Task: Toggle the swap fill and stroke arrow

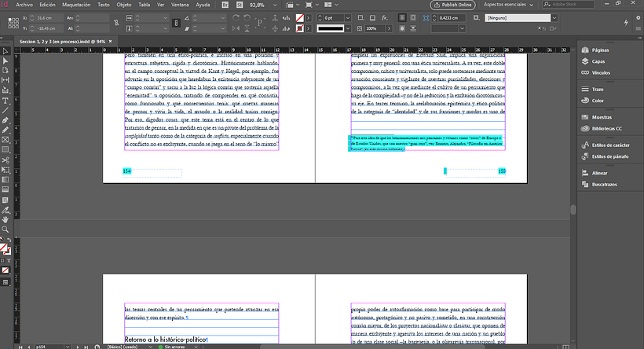Action: pyautogui.click(x=9, y=240)
